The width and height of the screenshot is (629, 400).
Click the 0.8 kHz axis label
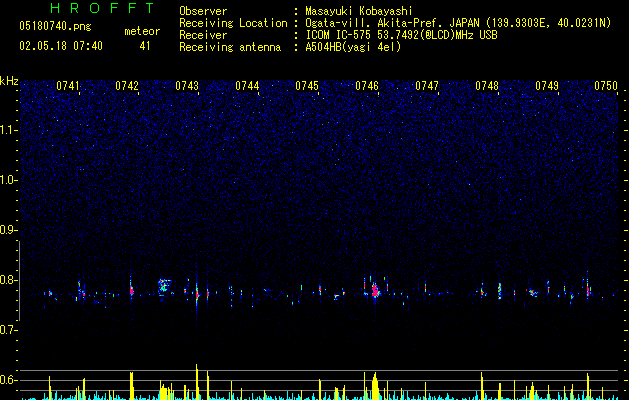click(x=8, y=280)
